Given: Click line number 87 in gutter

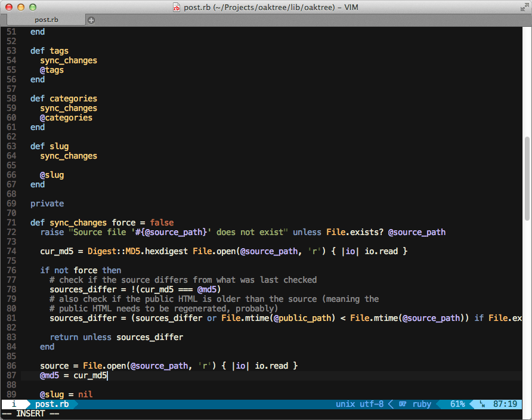Looking at the screenshot, I should pos(11,375).
